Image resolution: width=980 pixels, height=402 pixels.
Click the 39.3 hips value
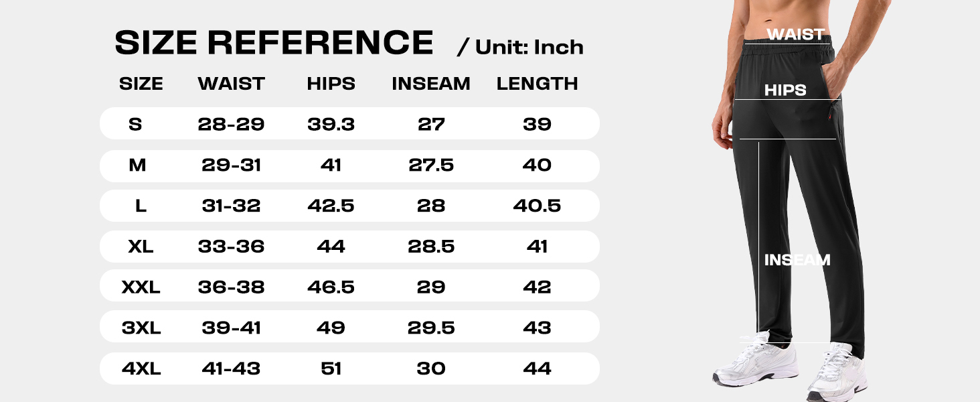coord(331,124)
